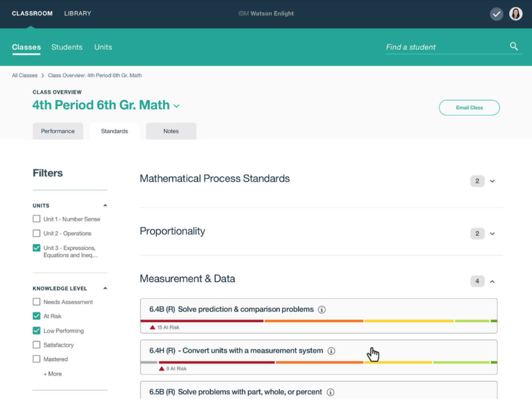
Task: Click the Measurement & Data heading
Action: 187,279
